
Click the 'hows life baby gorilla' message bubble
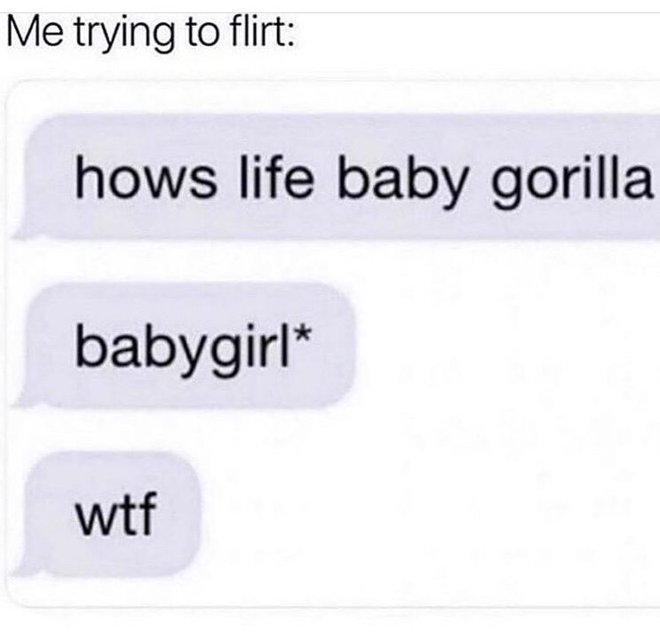click(x=337, y=178)
